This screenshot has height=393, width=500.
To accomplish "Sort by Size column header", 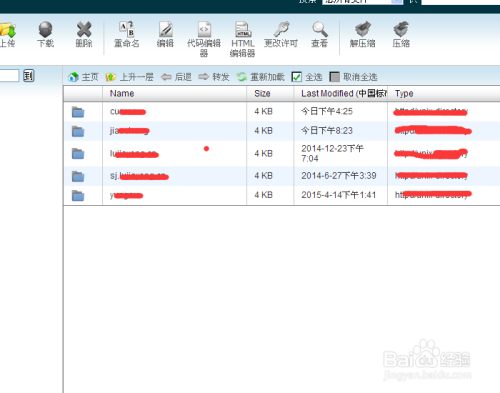I will [270, 94].
